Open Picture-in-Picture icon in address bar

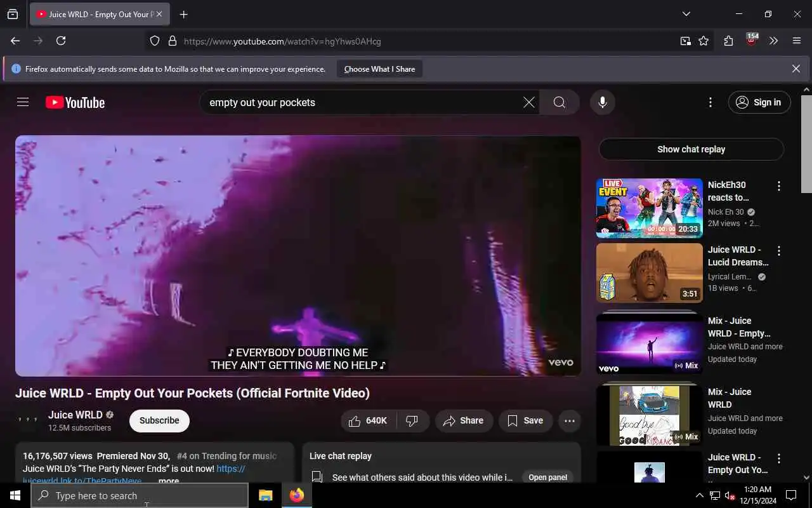(x=686, y=41)
